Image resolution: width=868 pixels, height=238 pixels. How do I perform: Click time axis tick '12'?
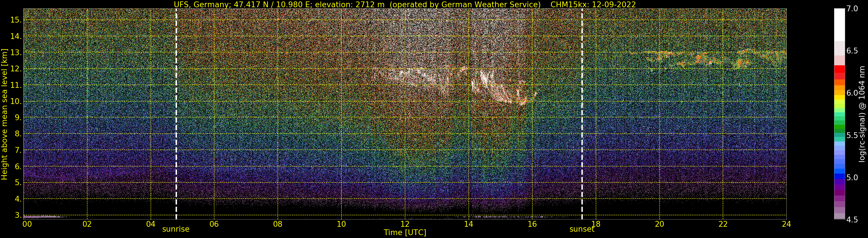(405, 224)
